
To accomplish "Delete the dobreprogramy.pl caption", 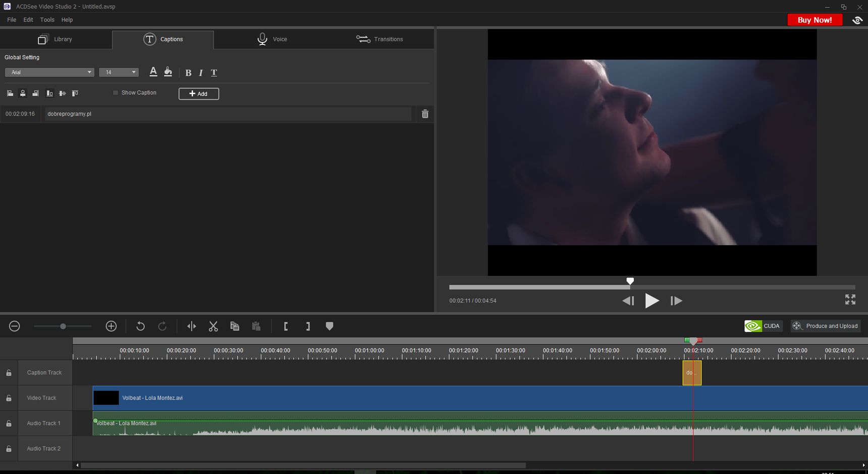I will click(x=425, y=114).
